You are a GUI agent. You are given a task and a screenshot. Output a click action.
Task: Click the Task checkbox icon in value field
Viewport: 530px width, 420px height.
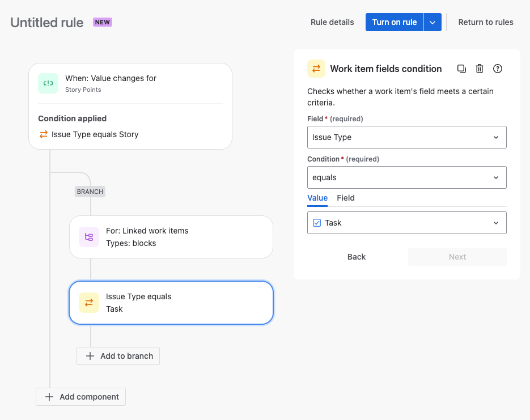(317, 223)
